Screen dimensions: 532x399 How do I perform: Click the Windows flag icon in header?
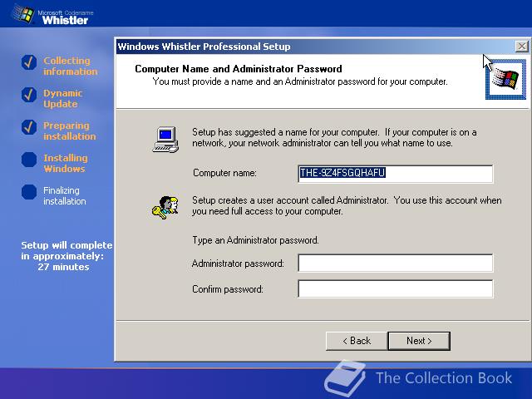[x=505, y=79]
